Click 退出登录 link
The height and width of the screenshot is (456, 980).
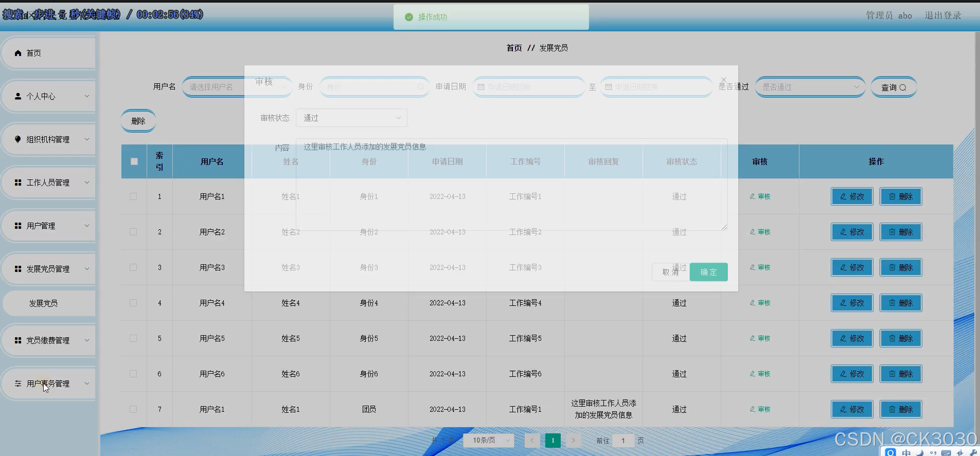[x=943, y=15]
